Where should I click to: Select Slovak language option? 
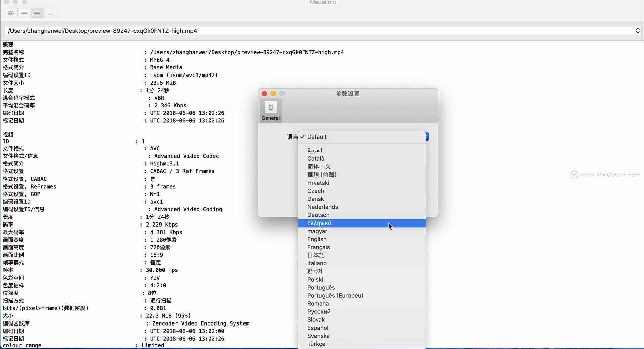(x=362, y=319)
